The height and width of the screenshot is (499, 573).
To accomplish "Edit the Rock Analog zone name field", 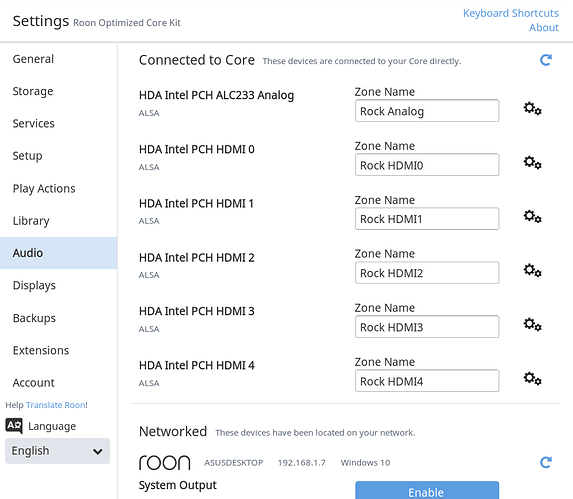I will (x=427, y=111).
